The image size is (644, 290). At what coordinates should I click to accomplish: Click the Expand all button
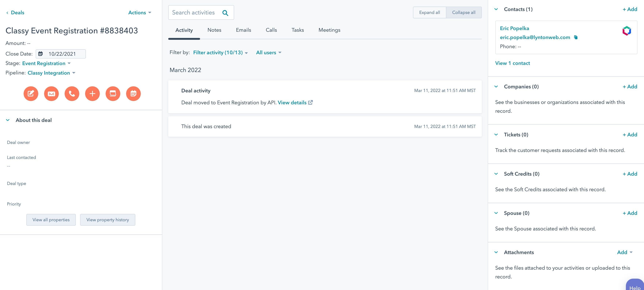429,12
